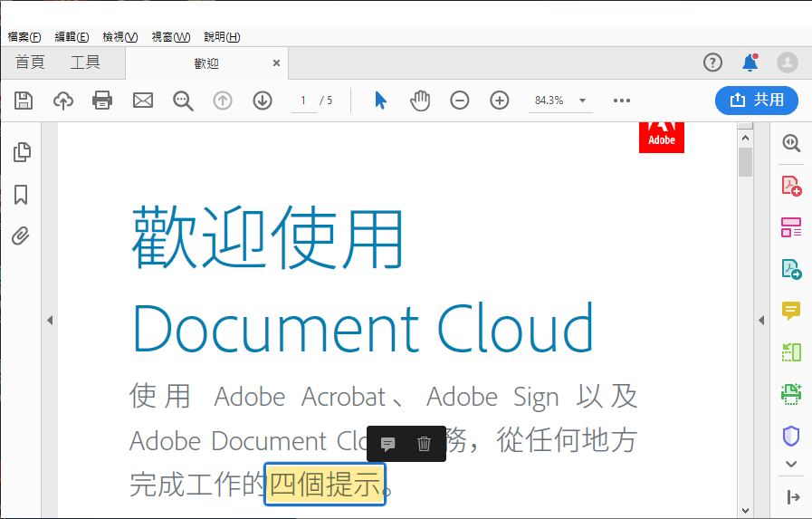812x519 pixels.
Task: Go to next page arrow
Action: coord(263,101)
